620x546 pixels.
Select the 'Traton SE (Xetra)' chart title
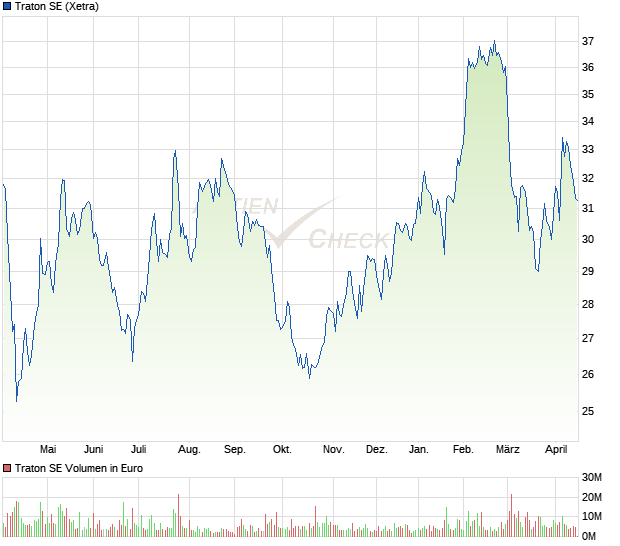(x=57, y=6)
